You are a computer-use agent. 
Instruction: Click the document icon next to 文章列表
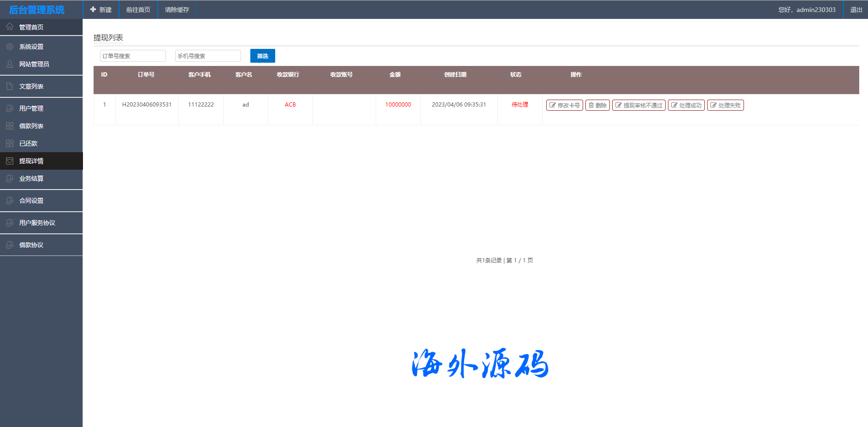click(10, 86)
